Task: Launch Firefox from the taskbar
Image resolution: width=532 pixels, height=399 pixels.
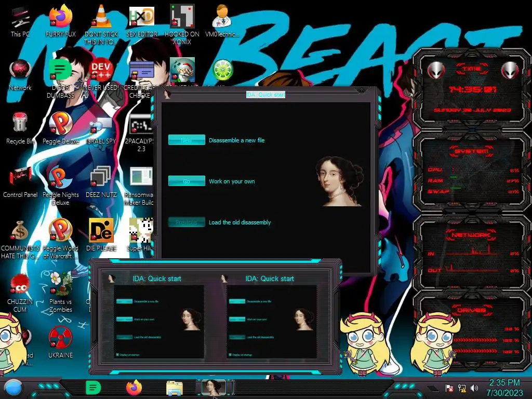Action: coord(134,388)
